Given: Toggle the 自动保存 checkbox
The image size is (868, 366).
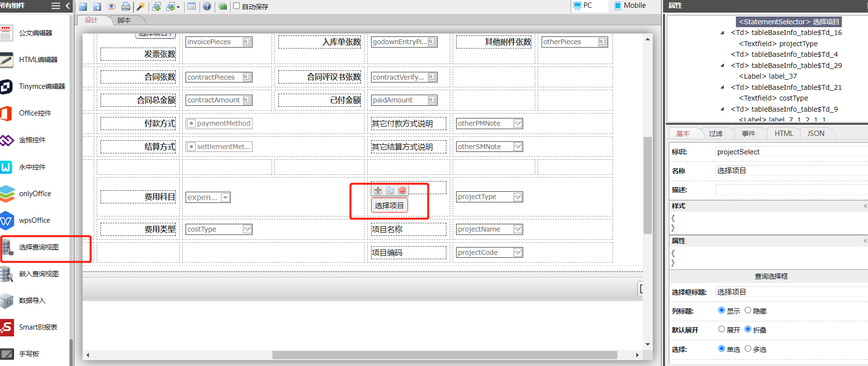Looking at the screenshot, I should [x=237, y=6].
